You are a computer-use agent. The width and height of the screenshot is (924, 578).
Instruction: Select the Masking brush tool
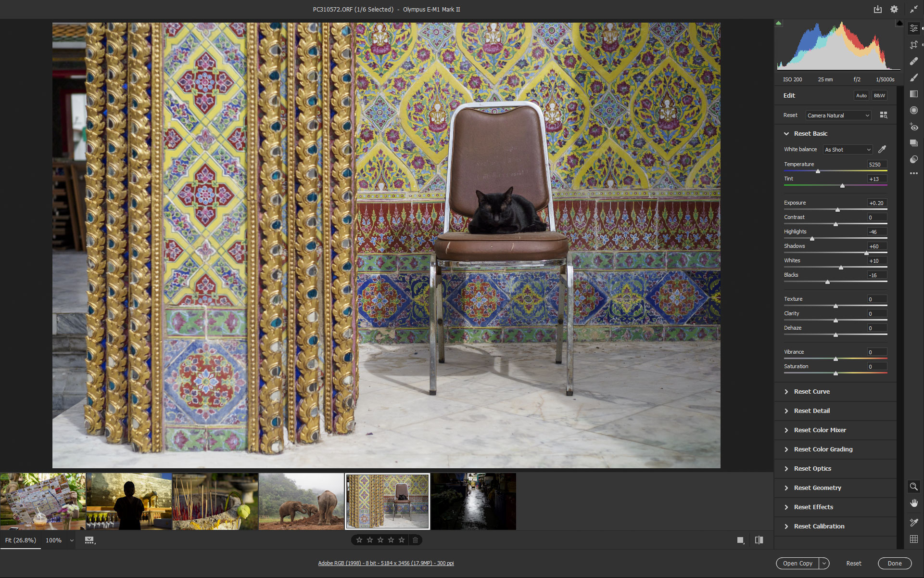pyautogui.click(x=913, y=77)
